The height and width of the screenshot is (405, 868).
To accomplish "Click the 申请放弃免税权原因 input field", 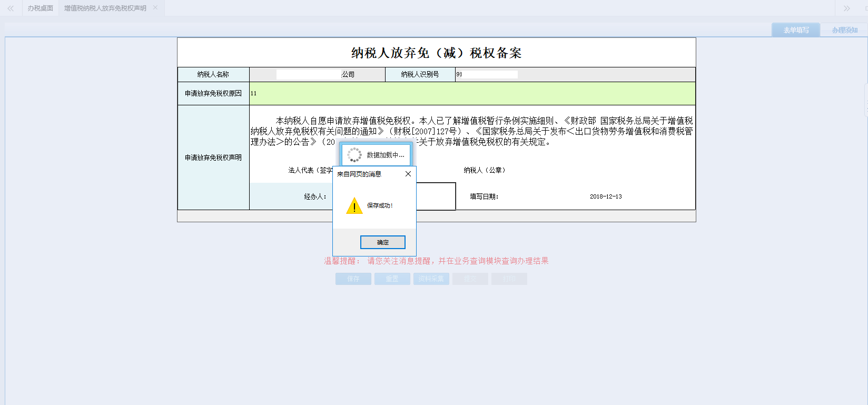I will [x=472, y=93].
